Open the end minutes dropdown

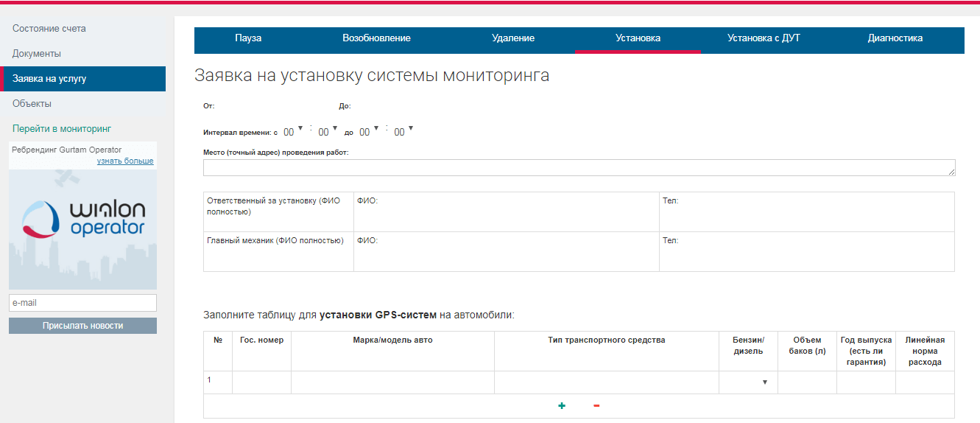tap(403, 131)
